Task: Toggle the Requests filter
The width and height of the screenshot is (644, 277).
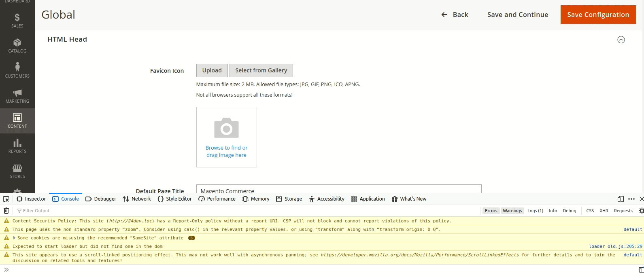Action: tap(623, 211)
